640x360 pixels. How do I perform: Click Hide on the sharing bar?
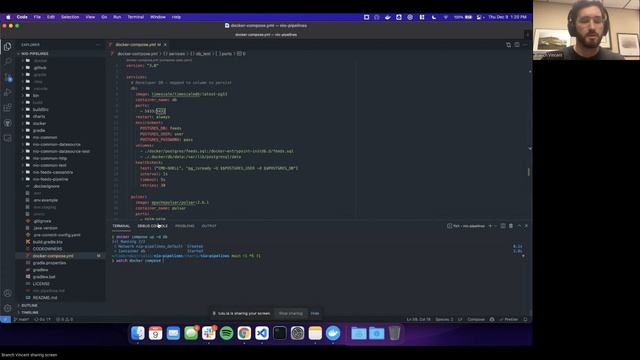coord(315,313)
